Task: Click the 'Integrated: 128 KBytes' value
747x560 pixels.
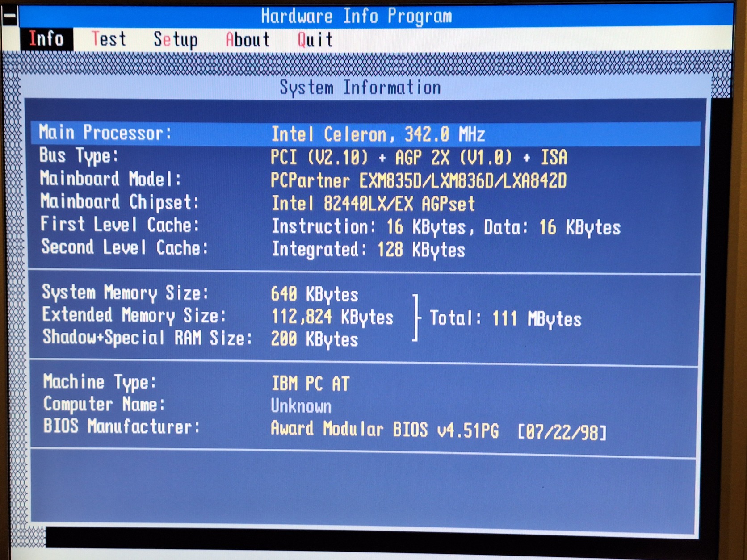Action: (369, 250)
